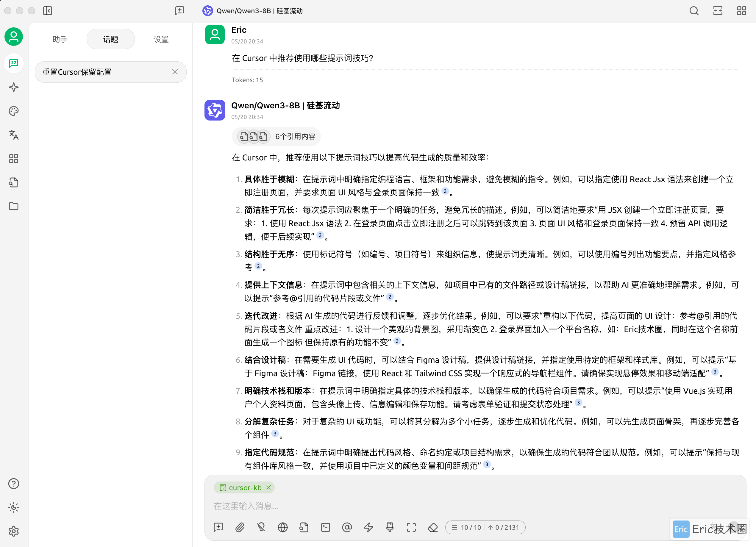756x547 pixels.
Task: Open the agents sparkle icon in sidebar
Action: tap(14, 87)
